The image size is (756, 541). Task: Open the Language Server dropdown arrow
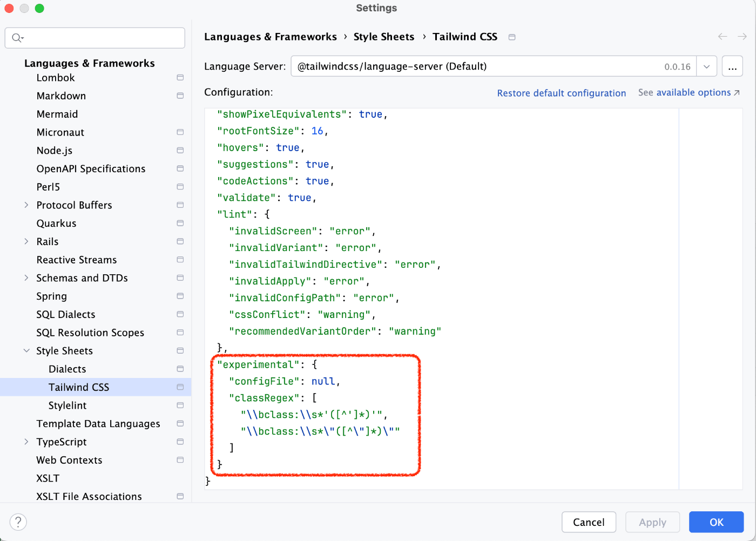[706, 66]
